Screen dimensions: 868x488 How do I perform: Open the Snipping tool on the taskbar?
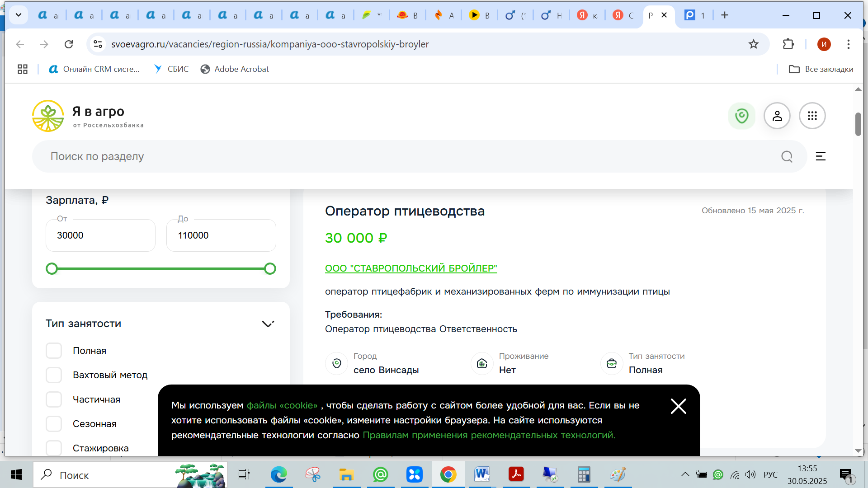coord(312,475)
